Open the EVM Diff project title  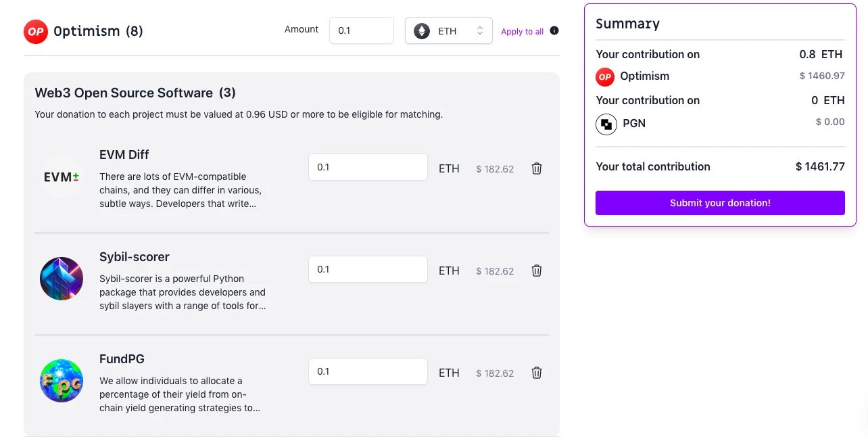pyautogui.click(x=124, y=155)
